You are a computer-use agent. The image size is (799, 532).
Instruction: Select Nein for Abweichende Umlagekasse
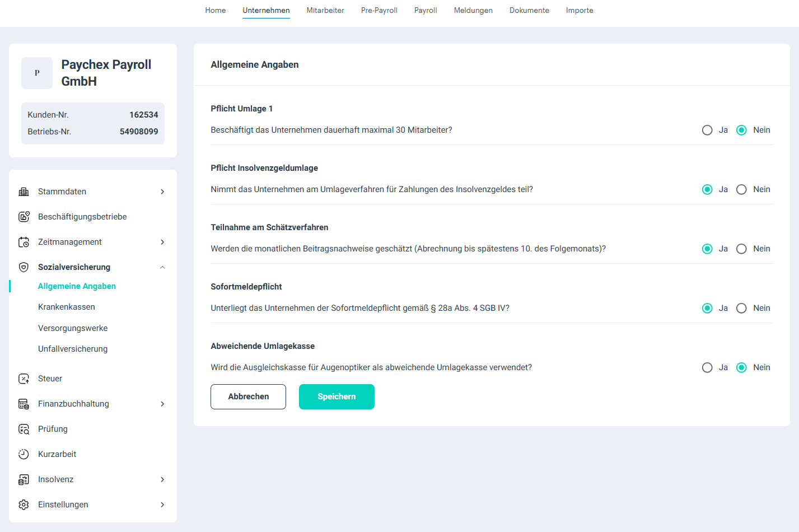[741, 367]
